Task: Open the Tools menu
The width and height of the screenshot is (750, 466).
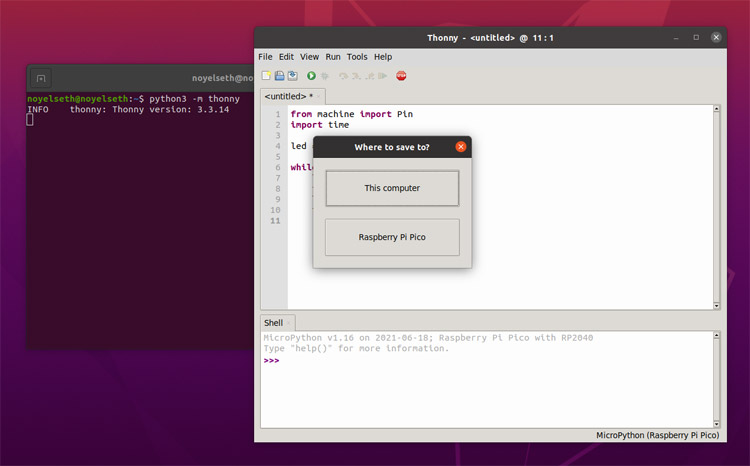Action: [x=357, y=56]
